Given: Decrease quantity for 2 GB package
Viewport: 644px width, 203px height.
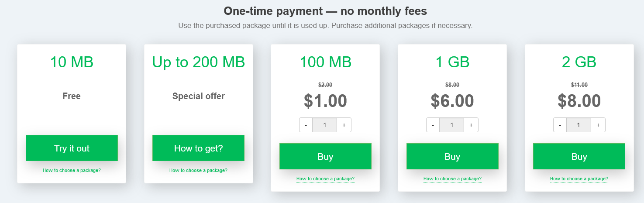Looking at the screenshot, I should pos(560,125).
